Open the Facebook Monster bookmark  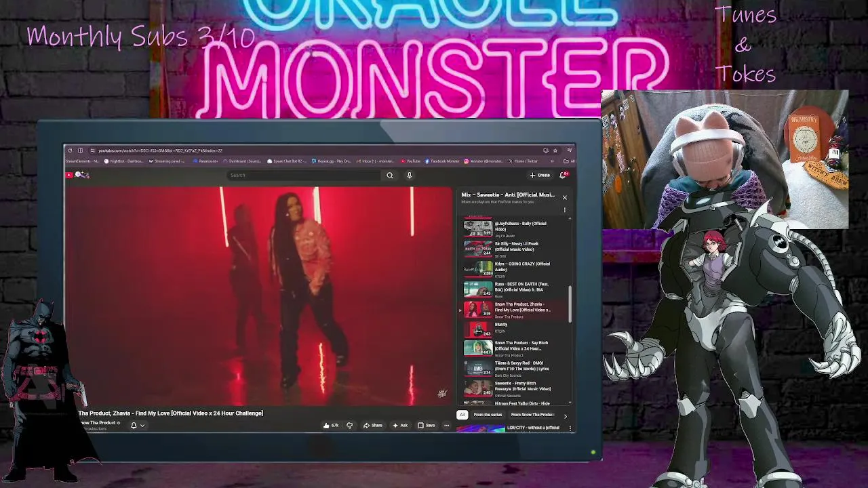point(443,161)
